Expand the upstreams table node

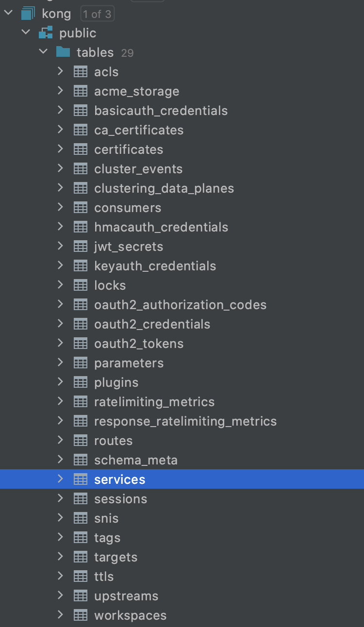click(60, 595)
